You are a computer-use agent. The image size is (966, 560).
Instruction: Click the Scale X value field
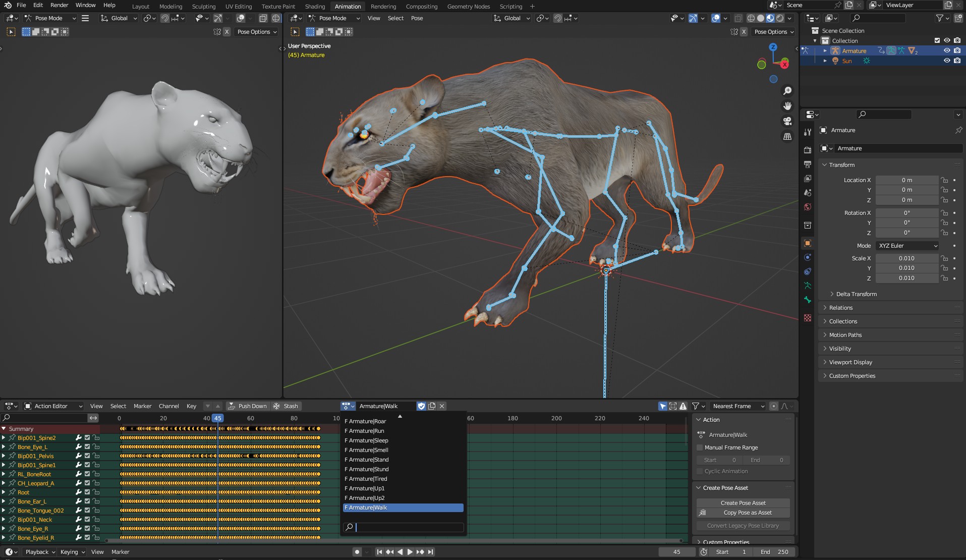(x=906, y=258)
